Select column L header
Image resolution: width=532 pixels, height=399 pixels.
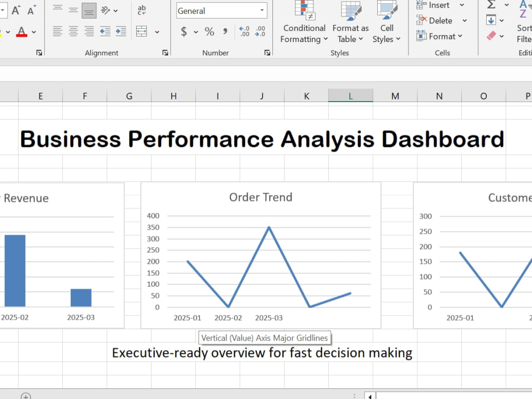click(351, 96)
